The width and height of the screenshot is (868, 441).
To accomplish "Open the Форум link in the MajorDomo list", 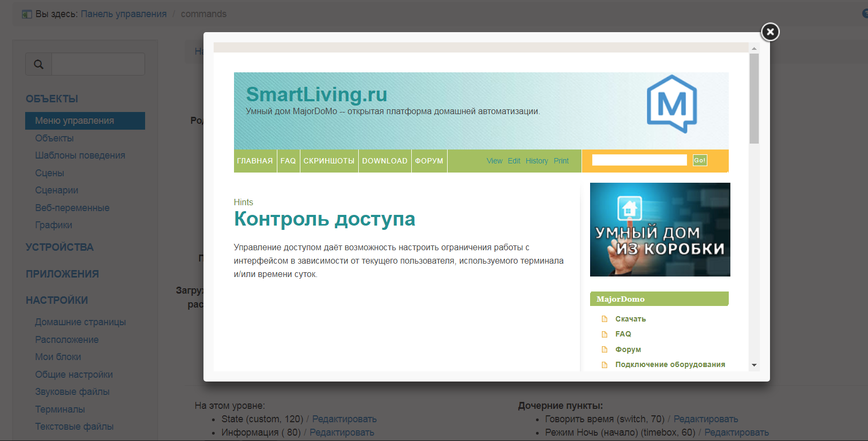I will 628,349.
